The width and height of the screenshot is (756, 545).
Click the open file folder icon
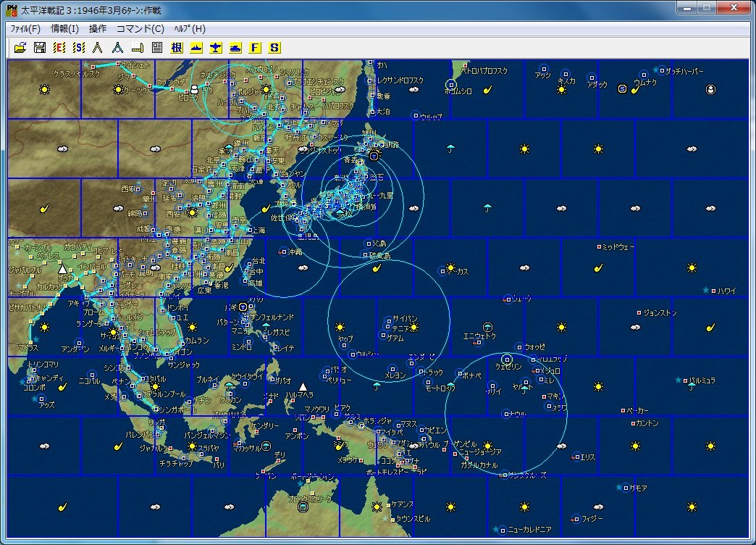pos(20,48)
